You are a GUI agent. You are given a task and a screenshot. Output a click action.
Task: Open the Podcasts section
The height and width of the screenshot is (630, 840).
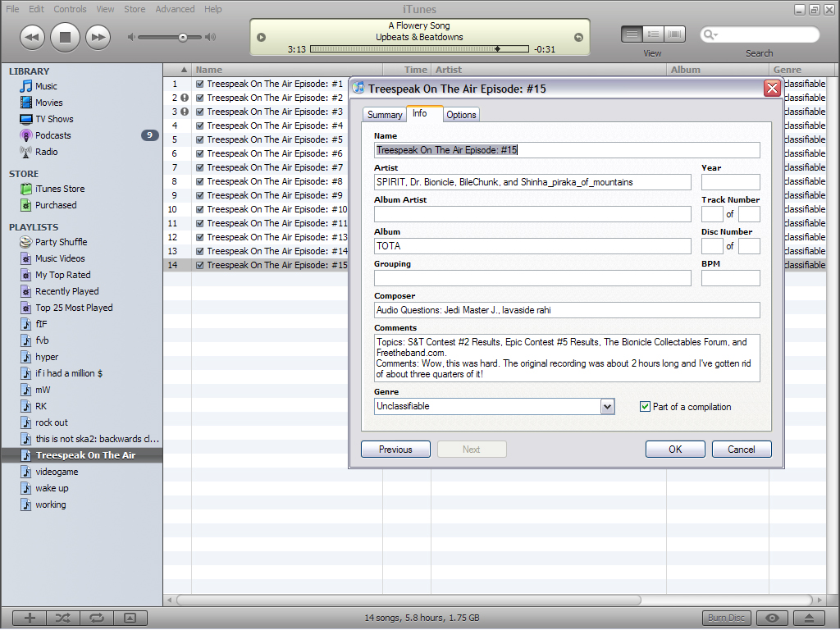[53, 135]
